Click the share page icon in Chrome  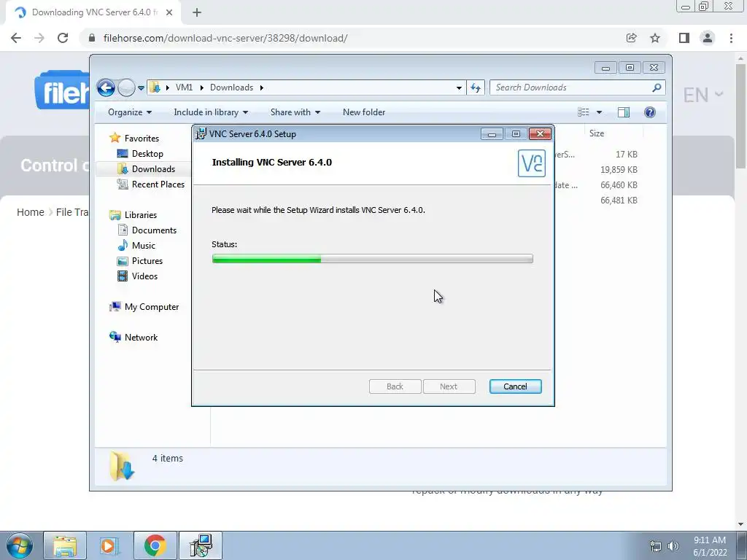click(631, 38)
